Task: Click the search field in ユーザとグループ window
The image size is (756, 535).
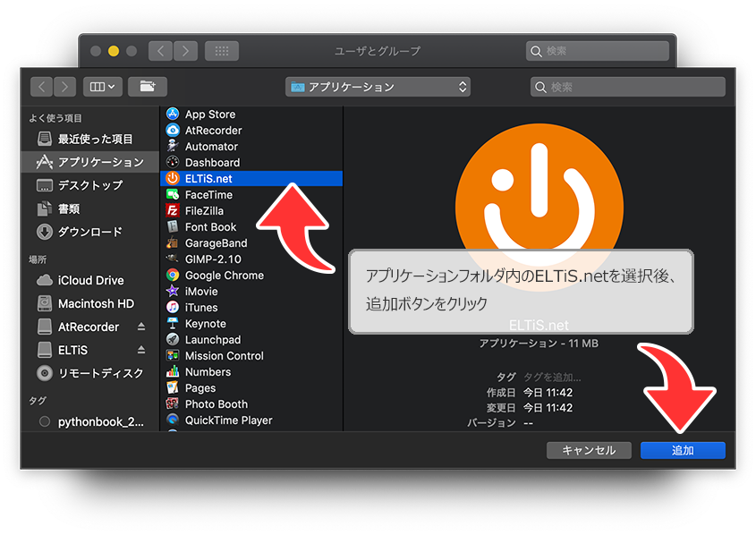Action: [598, 51]
